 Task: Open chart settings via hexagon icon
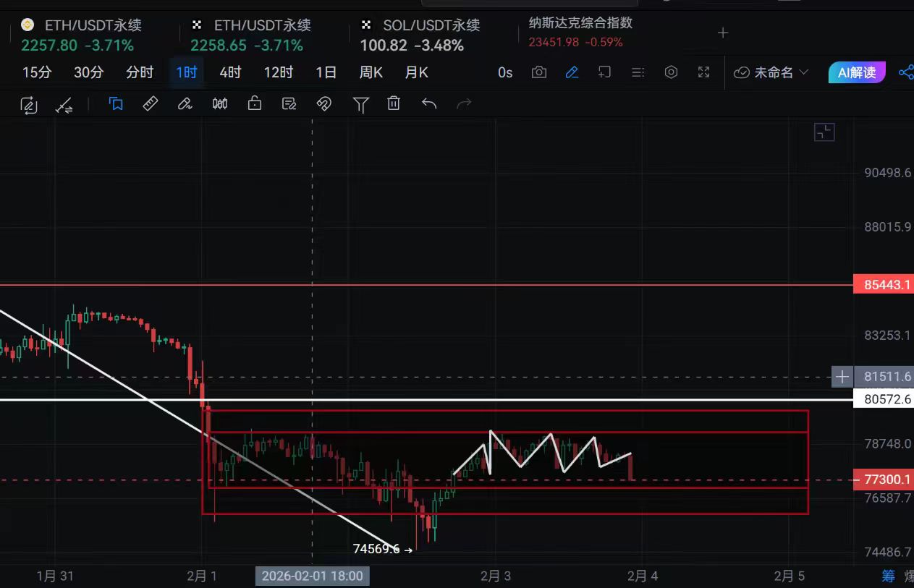[671, 72]
